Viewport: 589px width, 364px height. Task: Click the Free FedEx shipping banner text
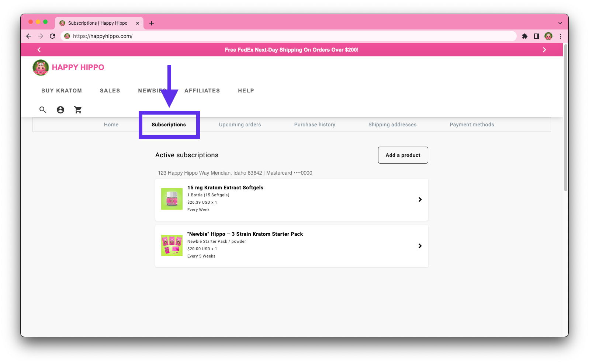point(292,50)
